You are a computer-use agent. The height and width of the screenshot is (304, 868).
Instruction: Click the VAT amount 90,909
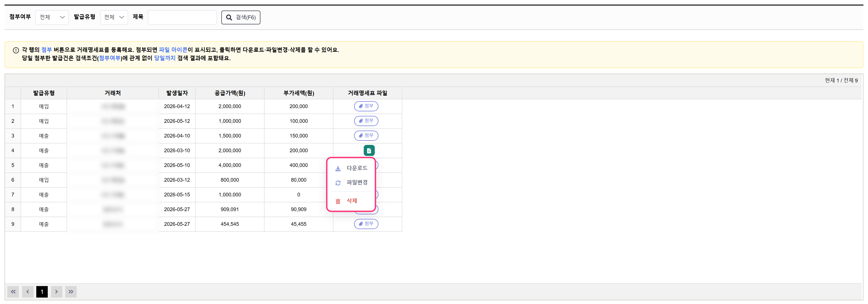coord(299,209)
